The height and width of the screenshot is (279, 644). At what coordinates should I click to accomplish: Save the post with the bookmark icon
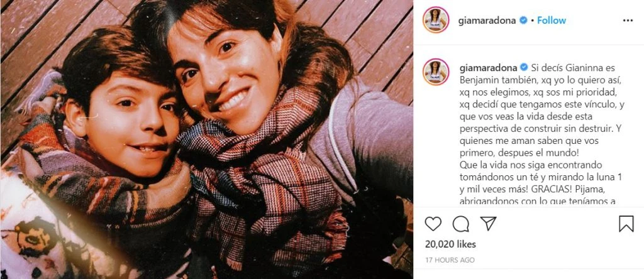tap(626, 224)
